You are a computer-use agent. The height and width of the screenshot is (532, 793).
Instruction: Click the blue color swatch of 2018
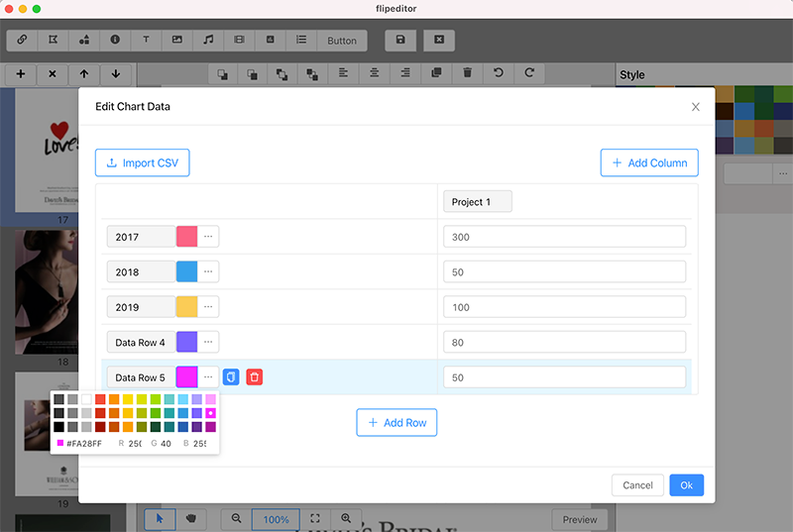pos(186,271)
